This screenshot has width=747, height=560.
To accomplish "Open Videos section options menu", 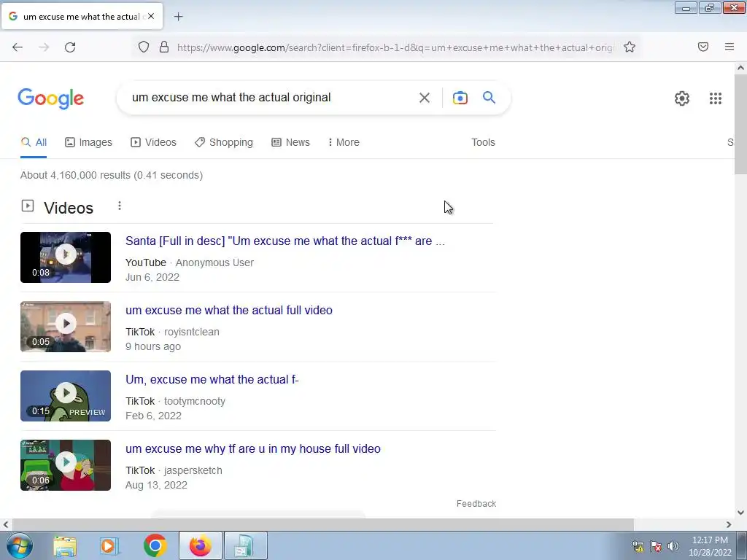I will 120,206.
